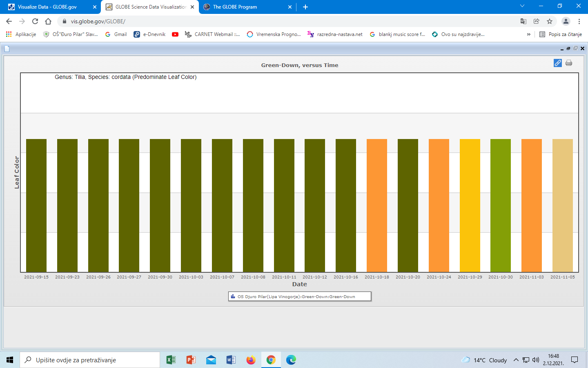The height and width of the screenshot is (368, 588).
Task: Reload the current browser page
Action: [x=35, y=21]
